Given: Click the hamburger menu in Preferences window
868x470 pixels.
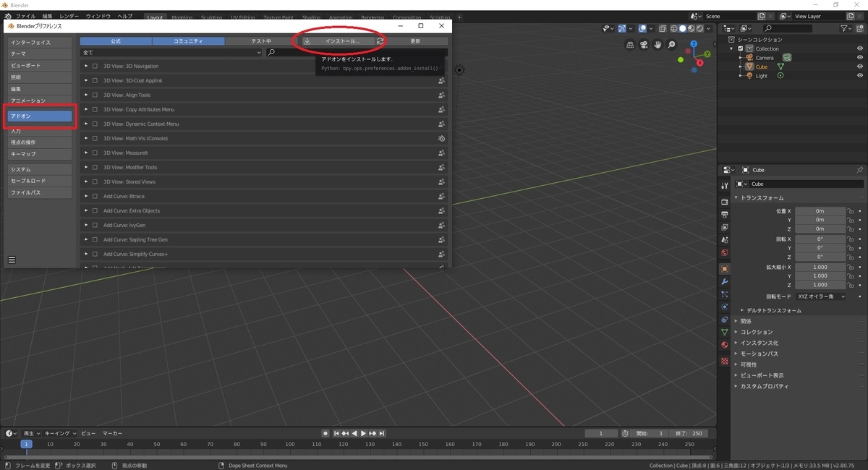Looking at the screenshot, I should [x=12, y=260].
